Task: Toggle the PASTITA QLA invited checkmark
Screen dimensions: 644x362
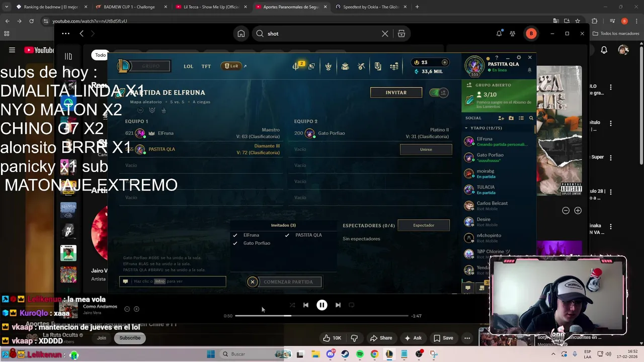Action: 287,235
